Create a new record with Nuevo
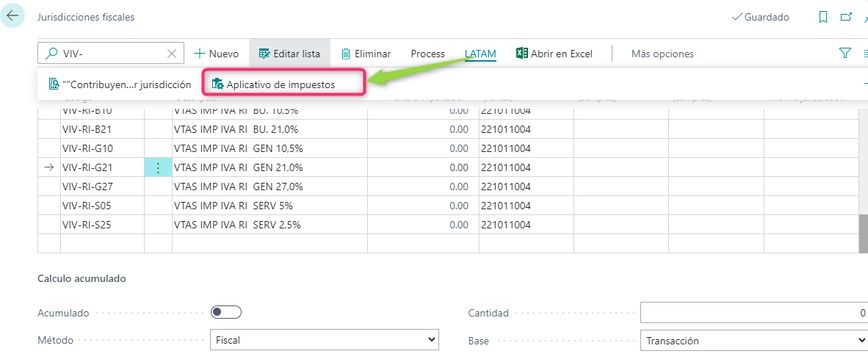Image resolution: width=868 pixels, height=362 pixels. (x=217, y=54)
